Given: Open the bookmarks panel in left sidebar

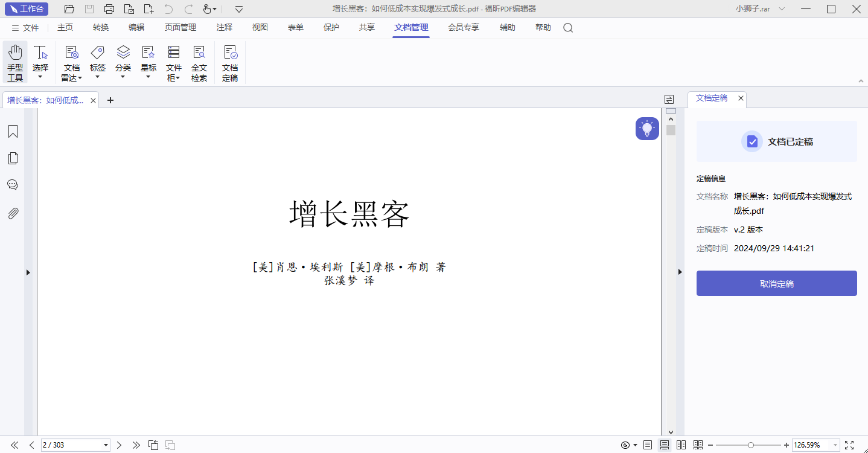Looking at the screenshot, I should 13,132.
